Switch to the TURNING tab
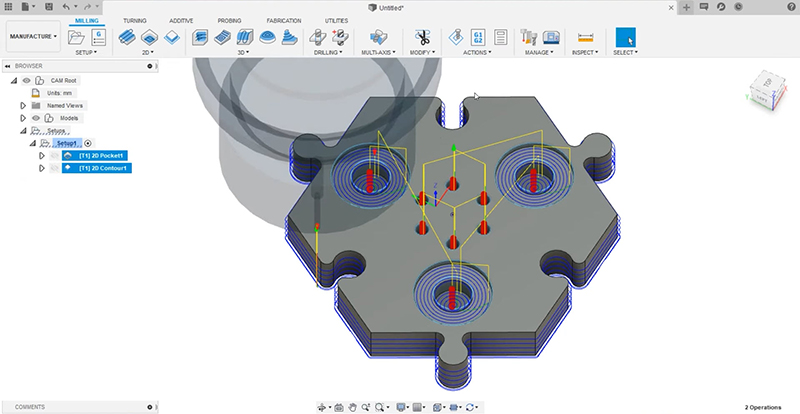 pyautogui.click(x=134, y=20)
